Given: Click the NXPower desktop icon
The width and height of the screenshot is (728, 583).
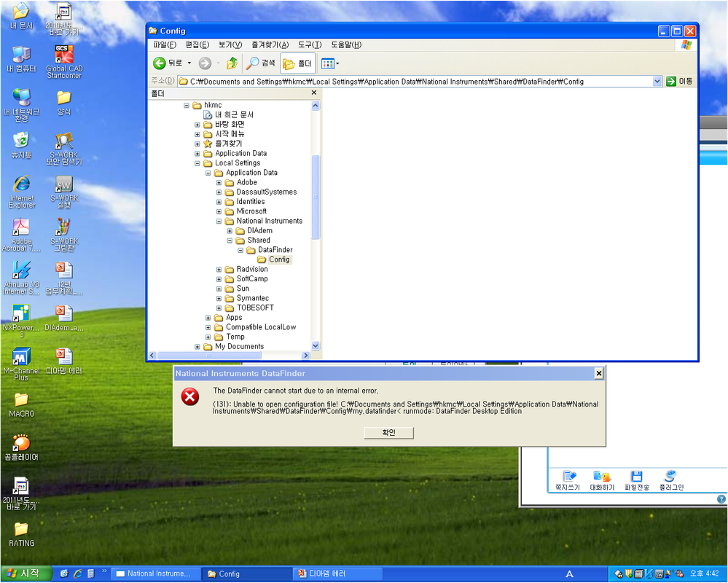Looking at the screenshot, I should pos(21,321).
